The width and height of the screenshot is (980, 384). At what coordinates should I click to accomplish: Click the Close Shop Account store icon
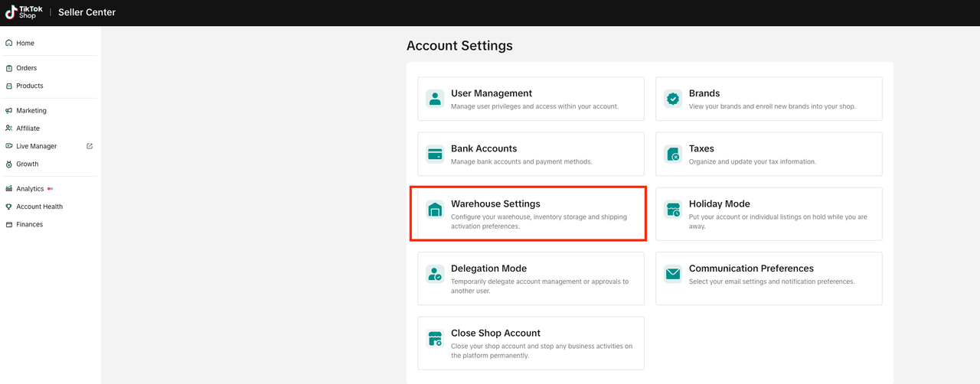pyautogui.click(x=435, y=339)
